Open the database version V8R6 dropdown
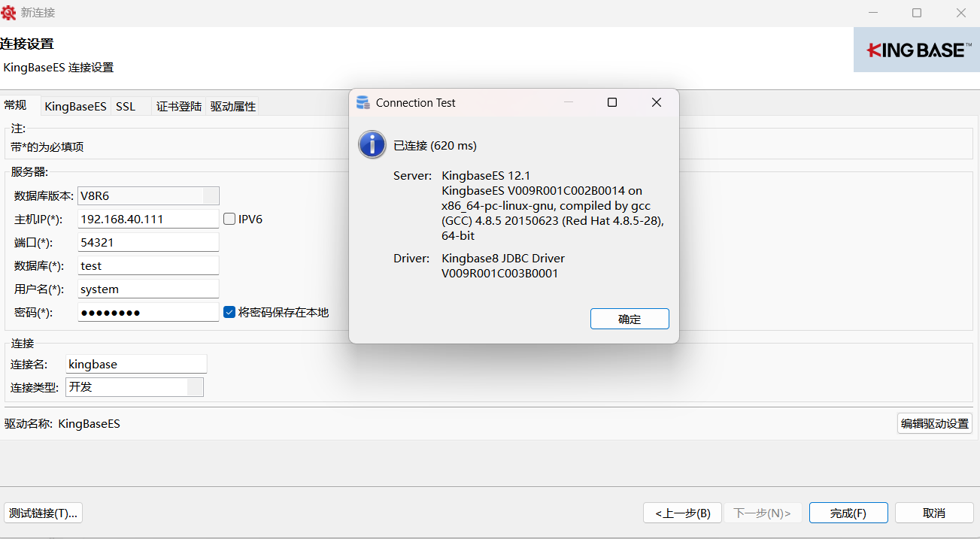Screen dimensions: 980x539 (211, 196)
